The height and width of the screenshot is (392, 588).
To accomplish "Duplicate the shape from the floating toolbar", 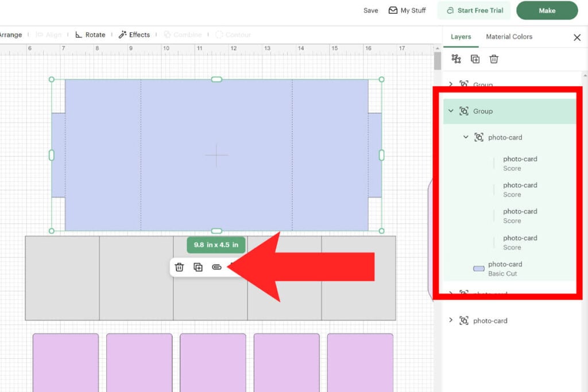I will [198, 267].
